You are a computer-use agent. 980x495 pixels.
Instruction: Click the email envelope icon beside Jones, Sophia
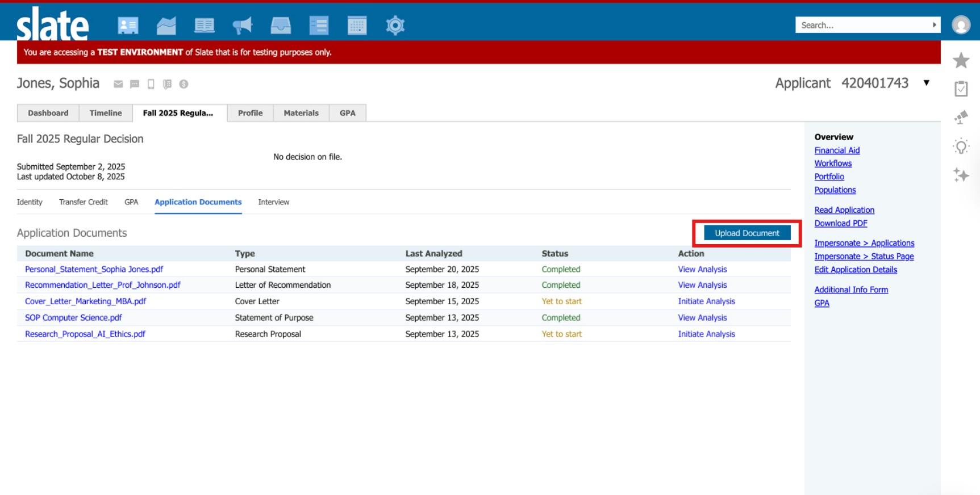[x=118, y=84]
